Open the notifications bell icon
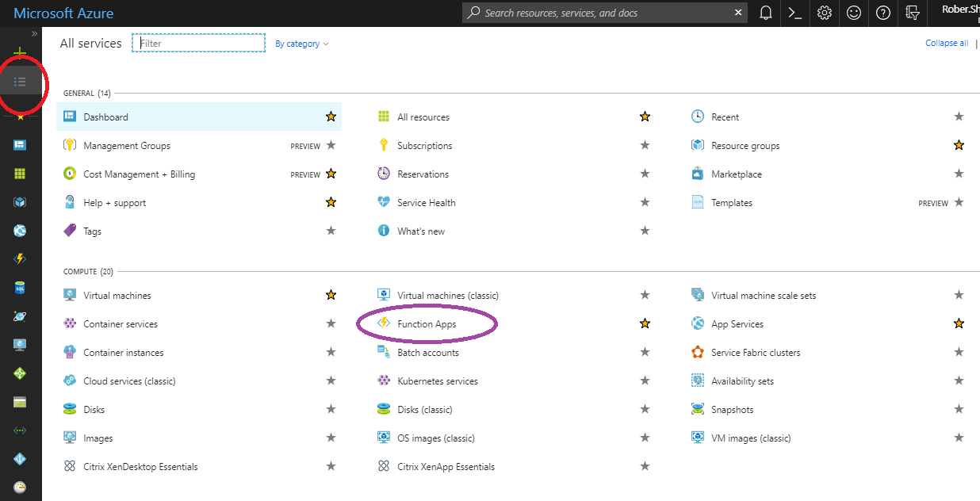Image resolution: width=980 pixels, height=501 pixels. pyautogui.click(x=766, y=13)
